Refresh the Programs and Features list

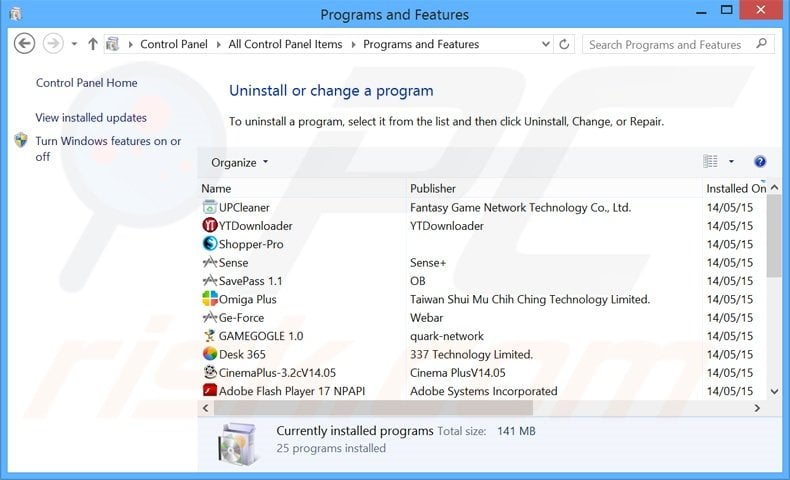pos(564,44)
